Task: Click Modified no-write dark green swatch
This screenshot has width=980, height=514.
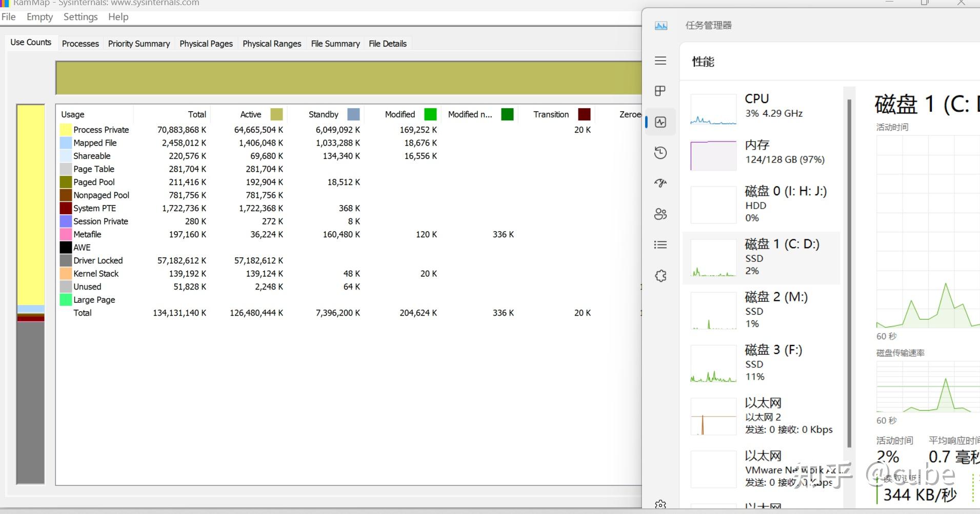Action: click(x=508, y=114)
